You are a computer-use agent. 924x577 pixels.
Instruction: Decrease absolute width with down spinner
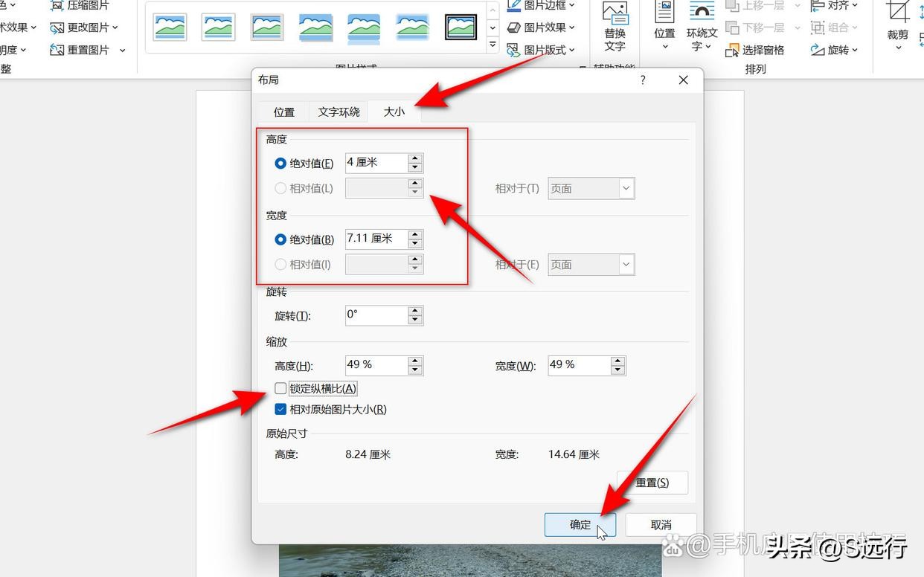click(x=415, y=244)
